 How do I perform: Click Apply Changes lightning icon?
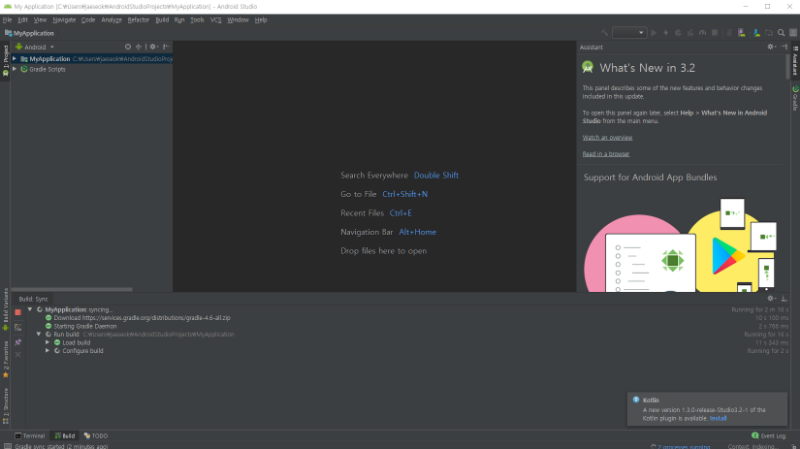[666, 33]
